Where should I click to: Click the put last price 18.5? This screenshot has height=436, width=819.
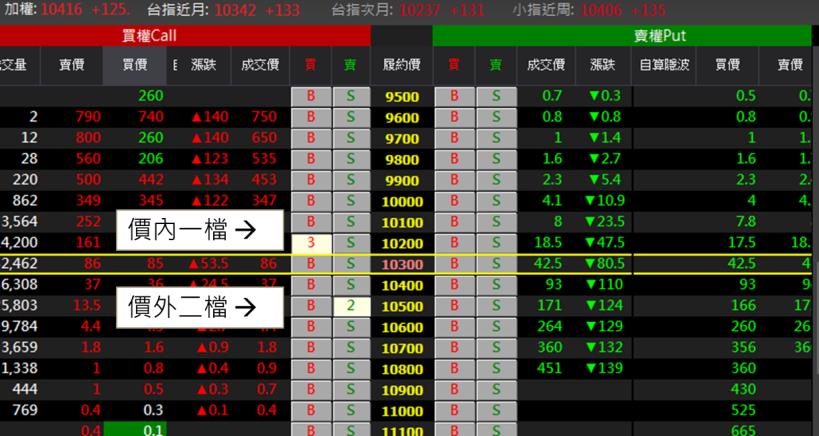[x=548, y=243]
